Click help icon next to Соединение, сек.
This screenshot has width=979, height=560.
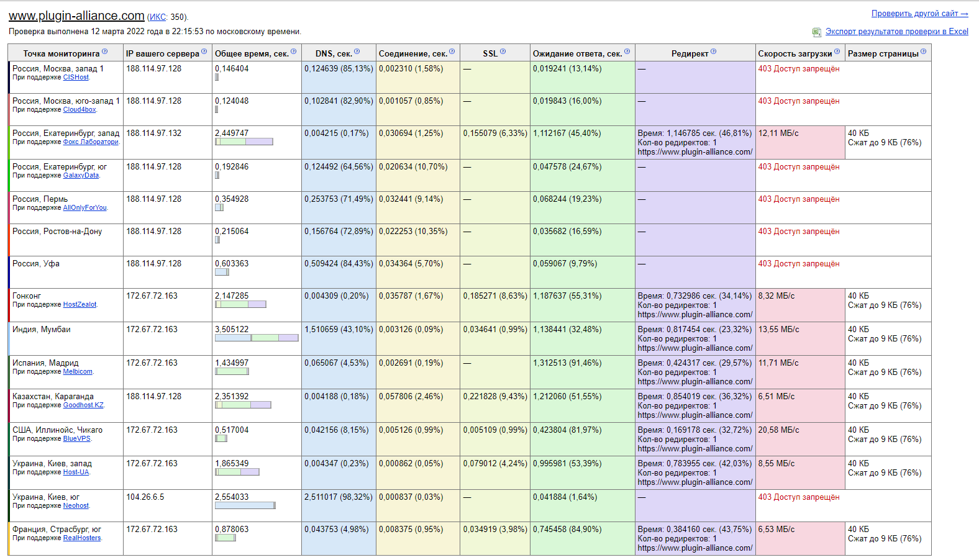coord(452,52)
